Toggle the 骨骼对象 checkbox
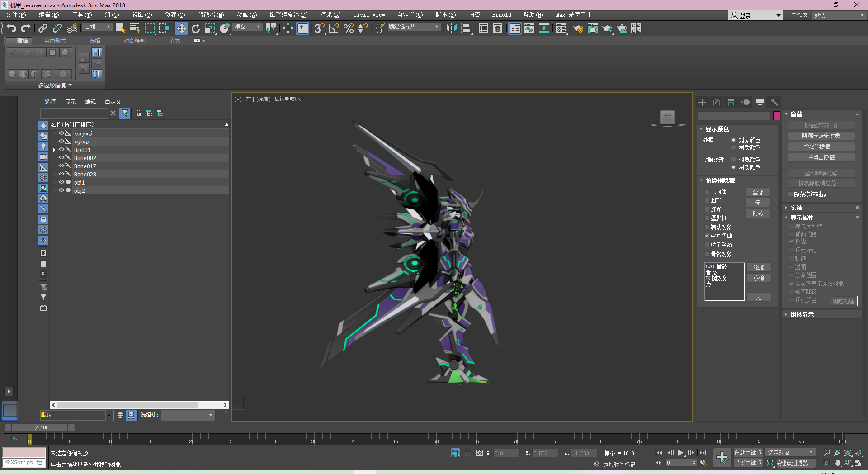Screen dimensions: 868x474 click(x=707, y=254)
